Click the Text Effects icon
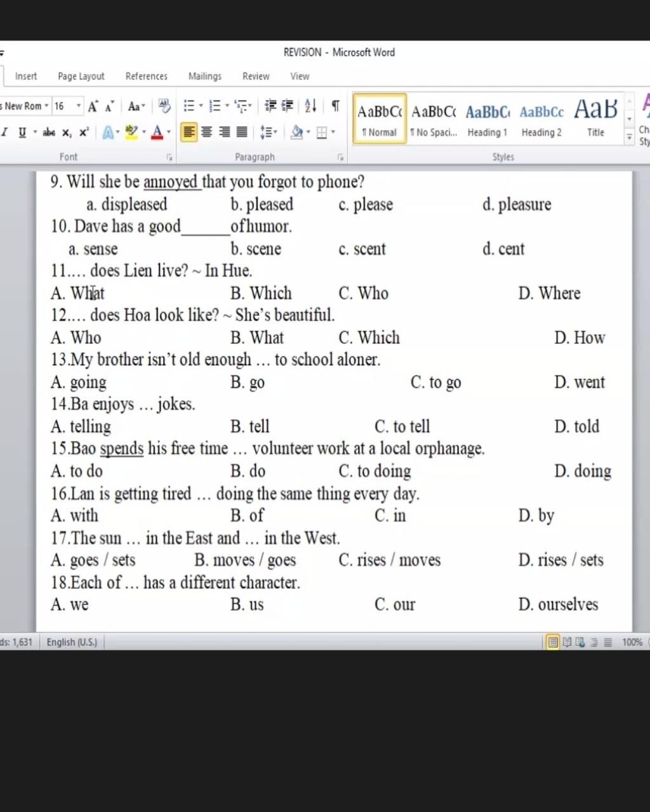650x812 pixels. pyautogui.click(x=108, y=133)
